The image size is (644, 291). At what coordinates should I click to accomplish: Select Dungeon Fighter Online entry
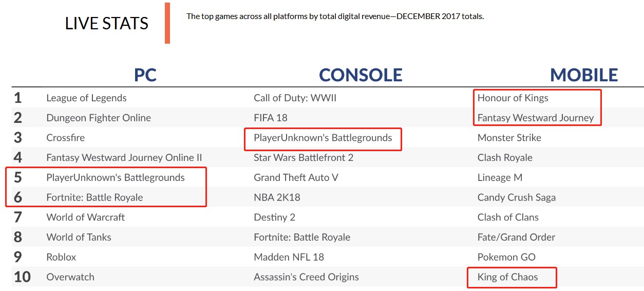(x=99, y=118)
